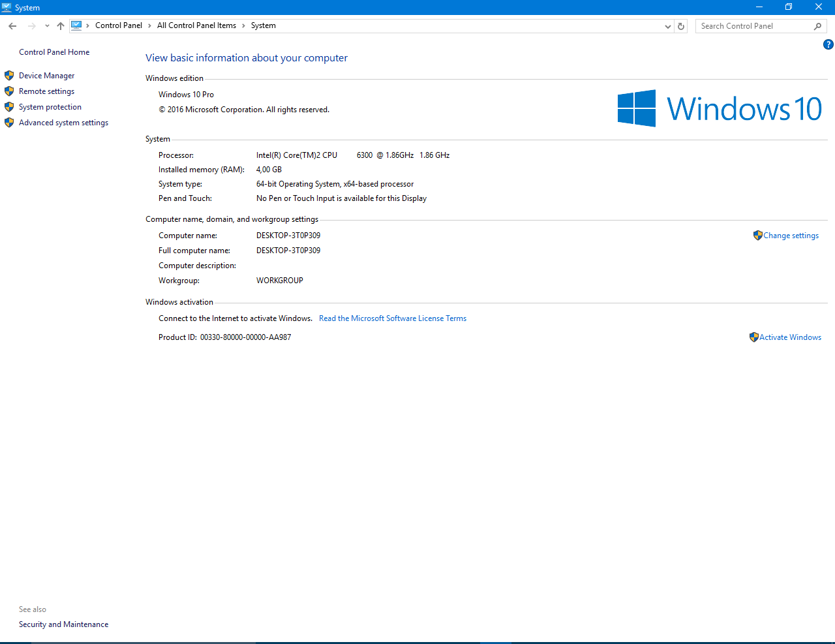Select the computer name DESKTOP-3T0P309

[288, 236]
